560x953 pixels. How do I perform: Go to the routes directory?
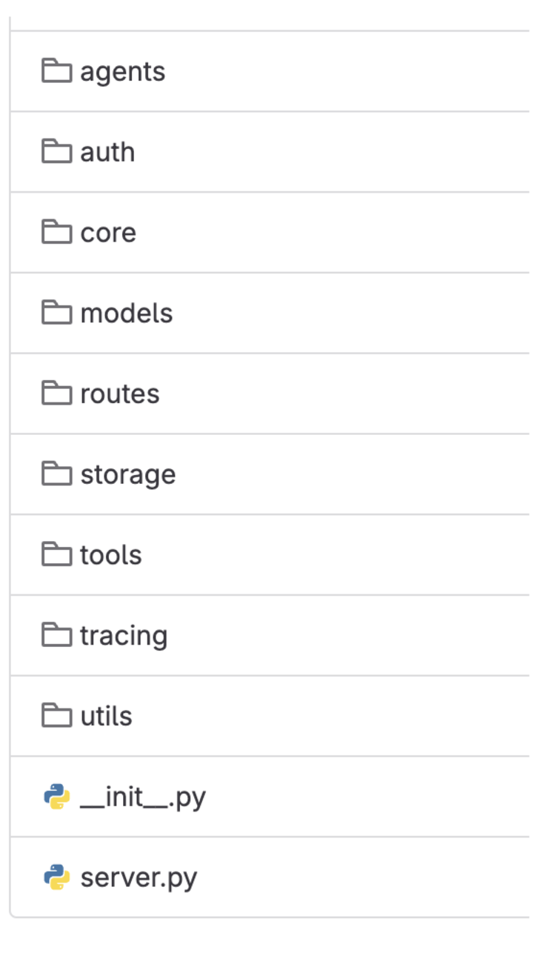tap(119, 394)
